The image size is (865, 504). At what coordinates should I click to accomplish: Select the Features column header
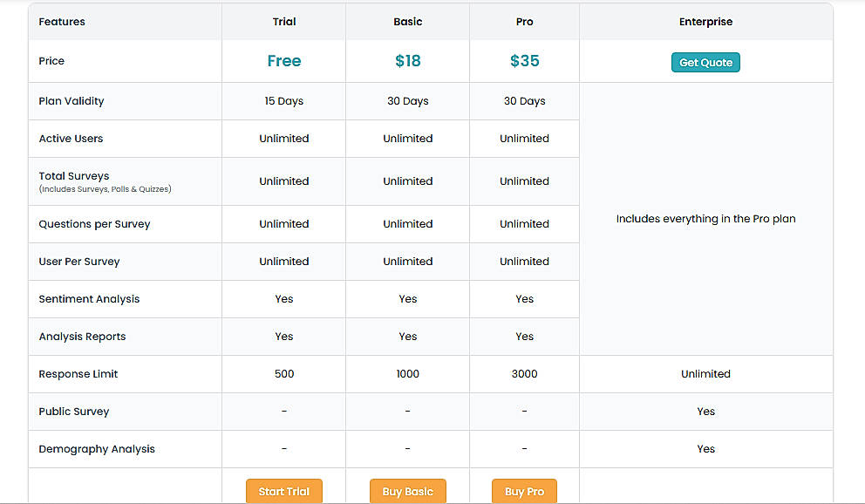[62, 22]
